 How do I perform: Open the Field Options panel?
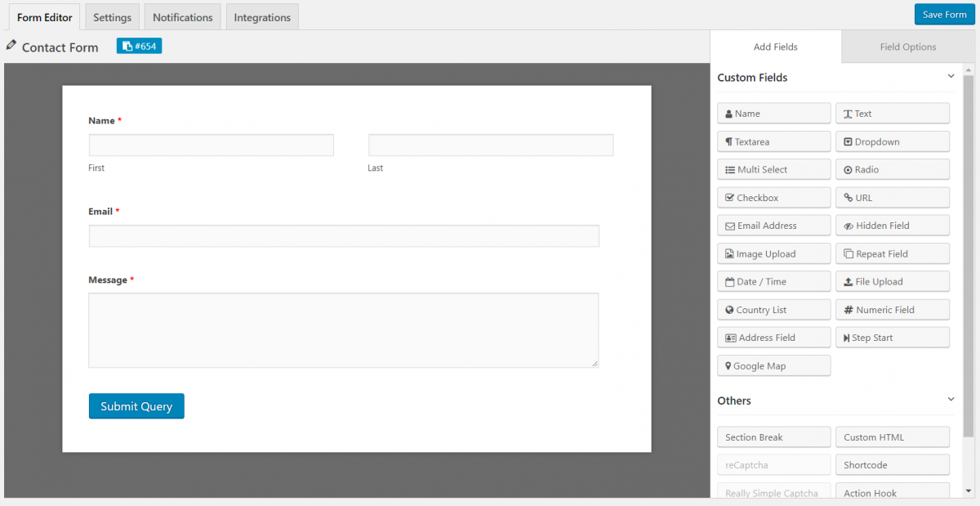tap(906, 47)
